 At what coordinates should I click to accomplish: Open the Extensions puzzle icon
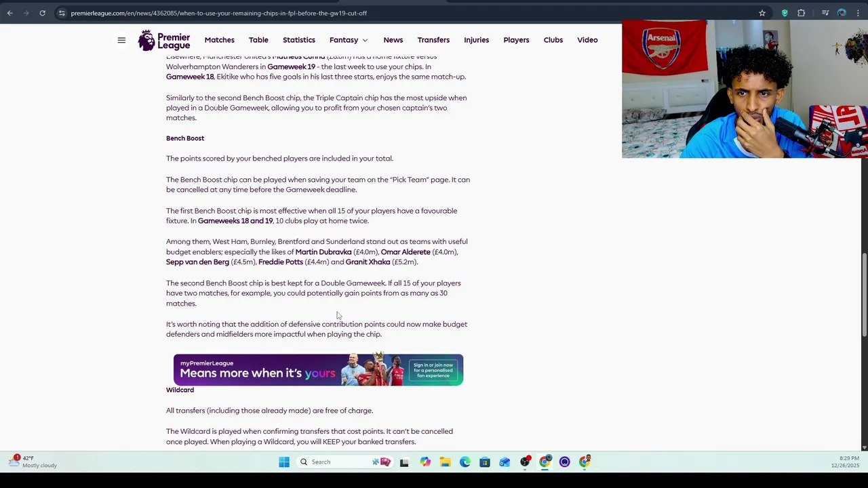point(801,13)
